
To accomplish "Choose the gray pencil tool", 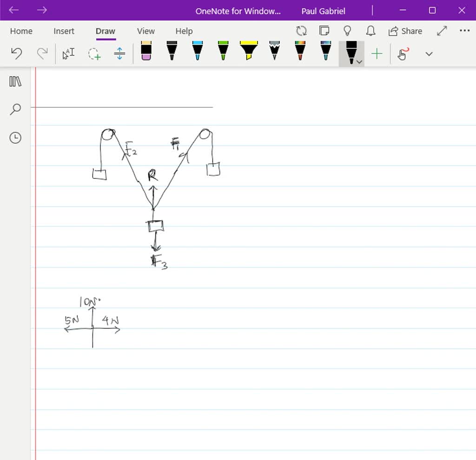I will 274,51.
